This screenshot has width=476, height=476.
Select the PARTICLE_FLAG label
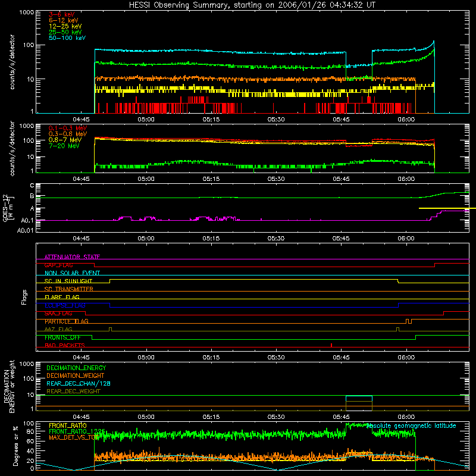pyautogui.click(x=67, y=321)
